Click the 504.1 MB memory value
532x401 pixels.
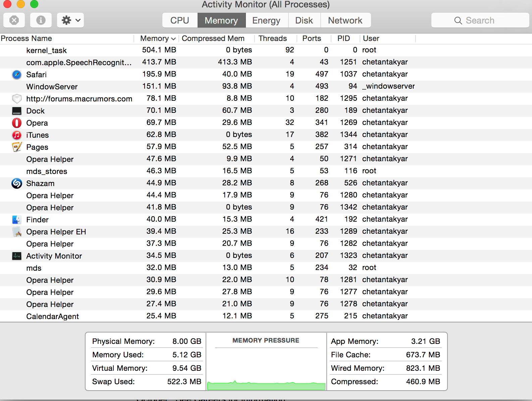(x=159, y=50)
